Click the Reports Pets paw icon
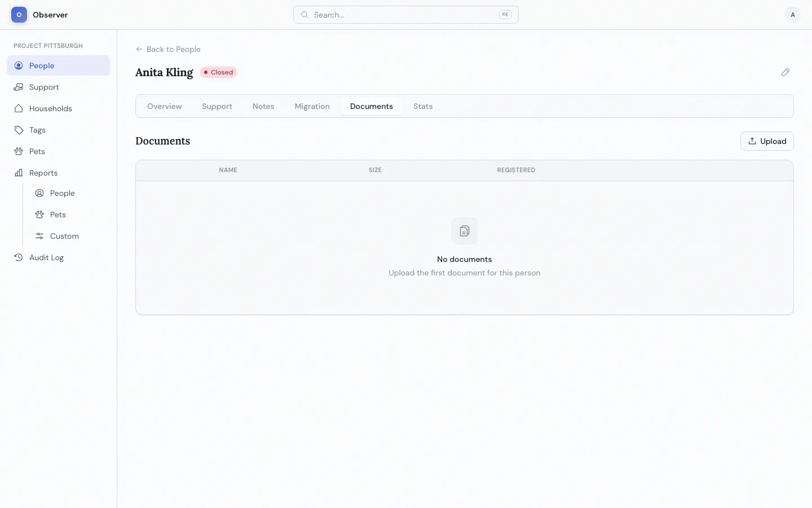The image size is (812, 508). tap(39, 214)
